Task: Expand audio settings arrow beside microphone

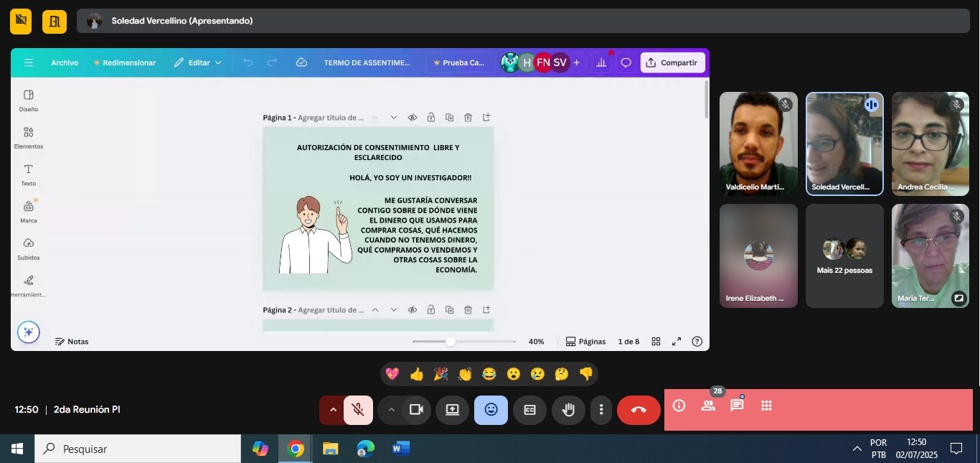Action: click(332, 410)
